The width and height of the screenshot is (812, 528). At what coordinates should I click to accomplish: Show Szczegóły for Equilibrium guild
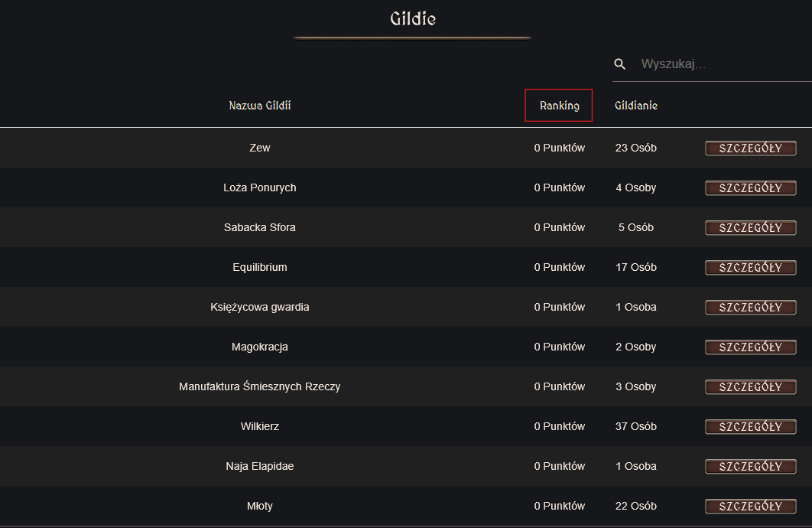click(750, 268)
